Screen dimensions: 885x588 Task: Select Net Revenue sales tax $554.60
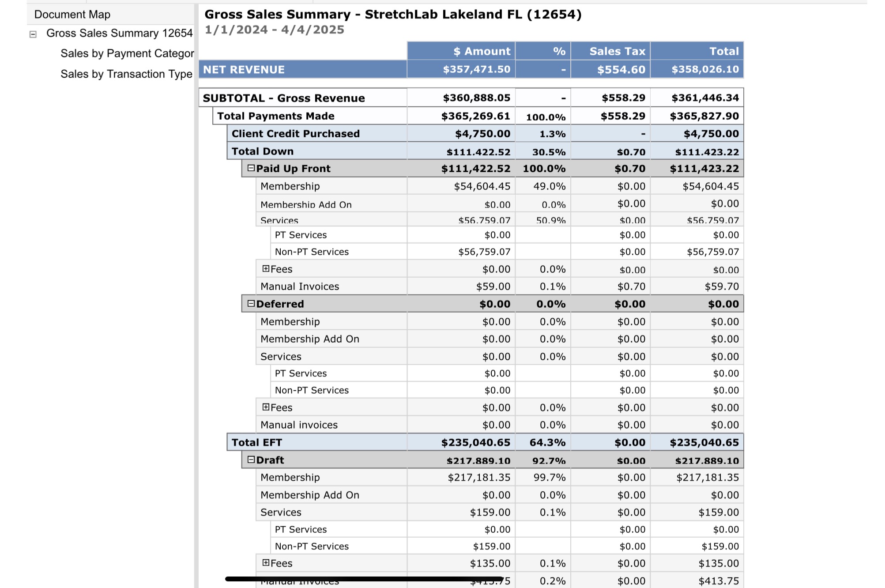coord(621,69)
